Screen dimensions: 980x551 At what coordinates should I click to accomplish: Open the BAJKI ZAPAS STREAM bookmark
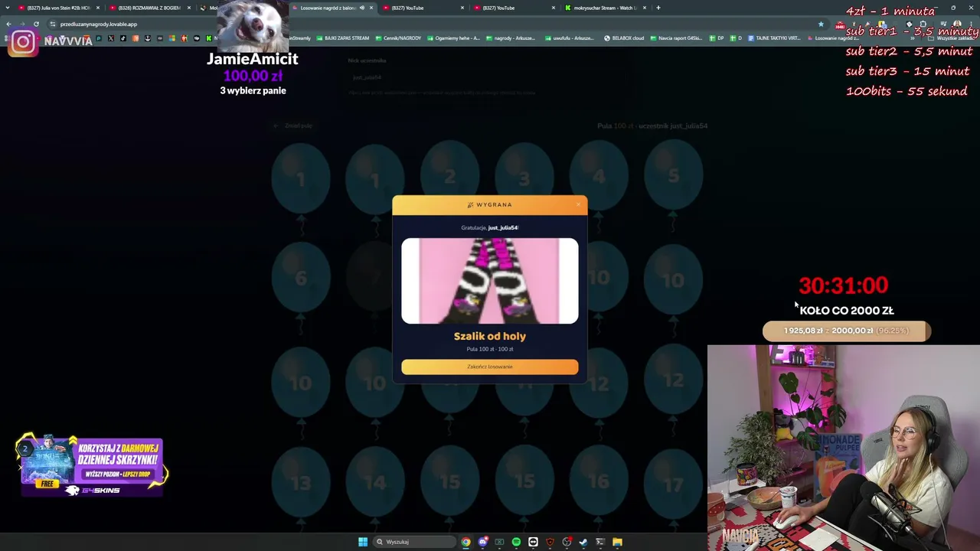coord(343,38)
